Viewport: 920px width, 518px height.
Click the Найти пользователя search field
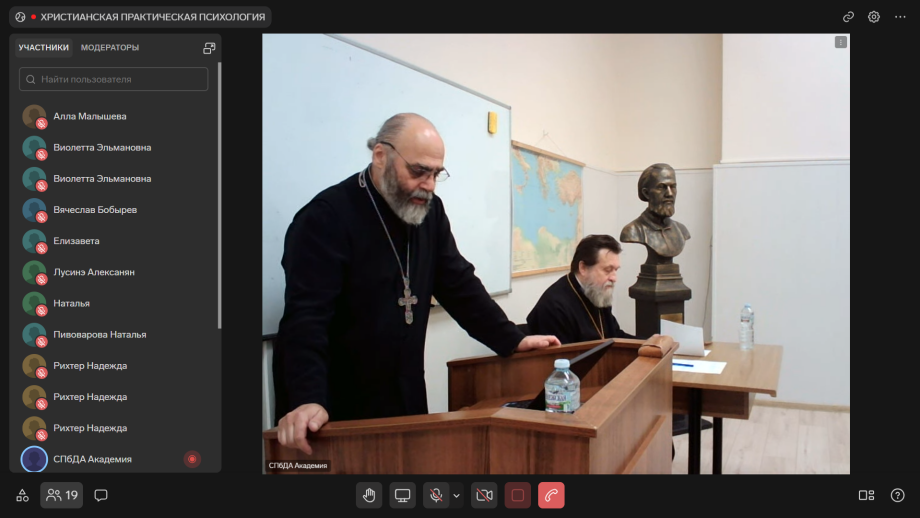tap(114, 79)
